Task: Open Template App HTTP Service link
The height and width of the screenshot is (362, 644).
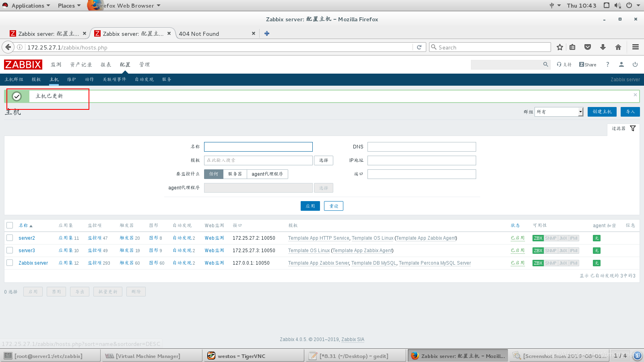Action: pos(319,238)
